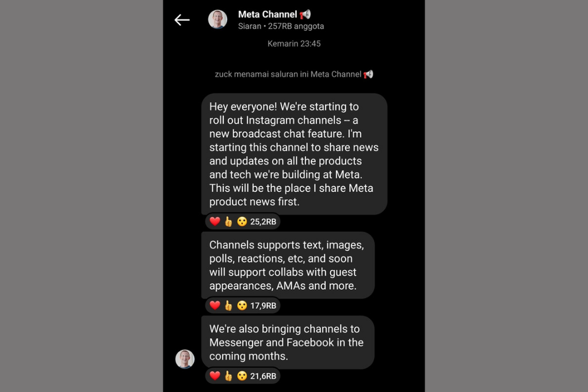Tap heart reaction on the 25,2RB message

pyautogui.click(x=215, y=222)
